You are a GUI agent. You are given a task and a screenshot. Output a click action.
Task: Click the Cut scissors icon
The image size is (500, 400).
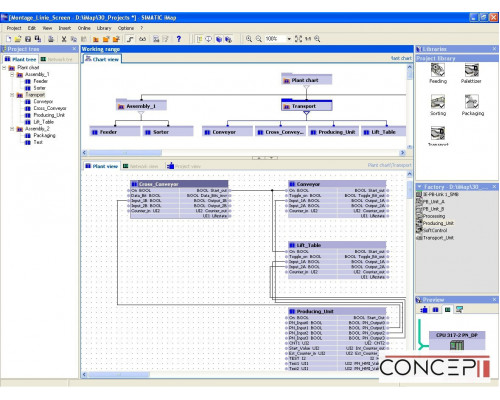point(64,39)
